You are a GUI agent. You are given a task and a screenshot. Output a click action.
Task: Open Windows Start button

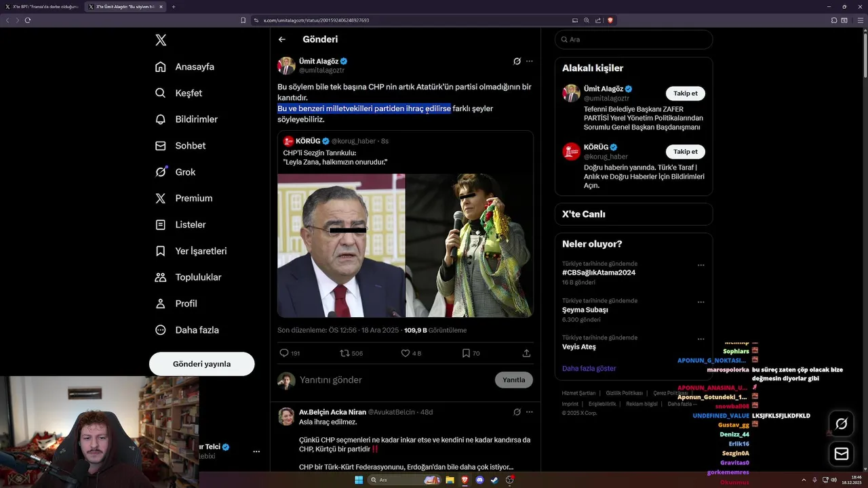coord(359,480)
